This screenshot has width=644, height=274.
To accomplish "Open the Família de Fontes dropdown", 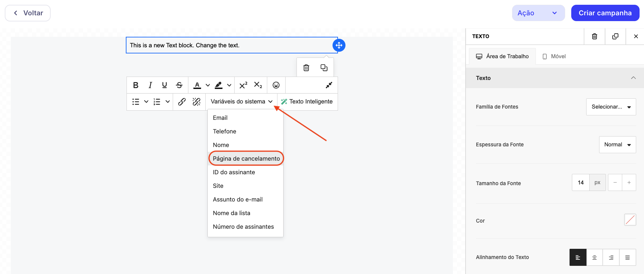I will (611, 107).
